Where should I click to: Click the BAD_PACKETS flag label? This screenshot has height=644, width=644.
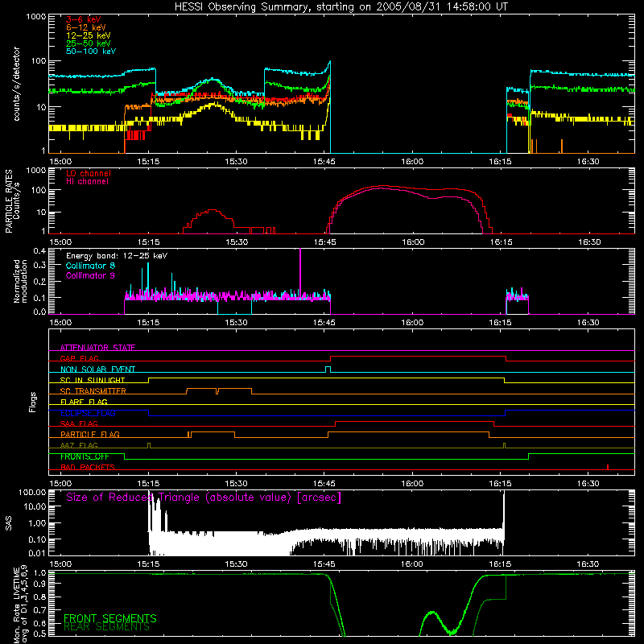pos(88,467)
